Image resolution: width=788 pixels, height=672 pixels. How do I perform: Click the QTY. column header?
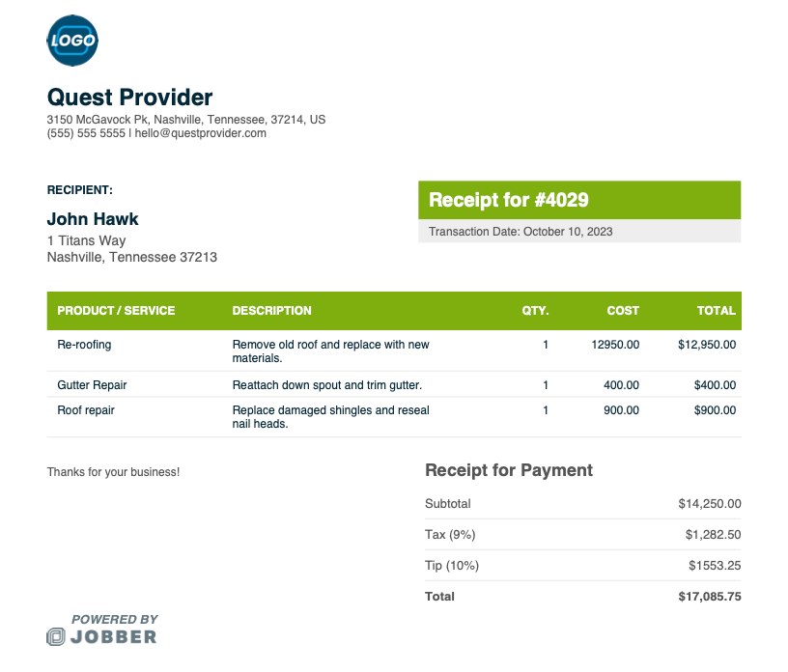[535, 311]
